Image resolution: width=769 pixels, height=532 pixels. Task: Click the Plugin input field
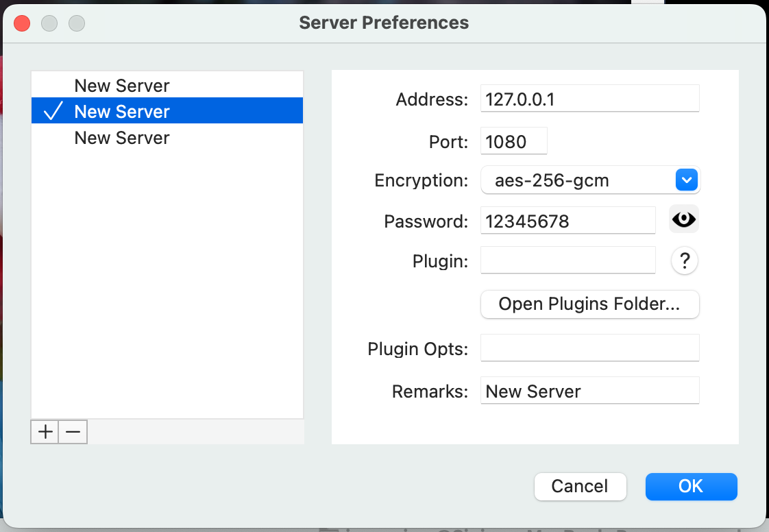(x=568, y=261)
